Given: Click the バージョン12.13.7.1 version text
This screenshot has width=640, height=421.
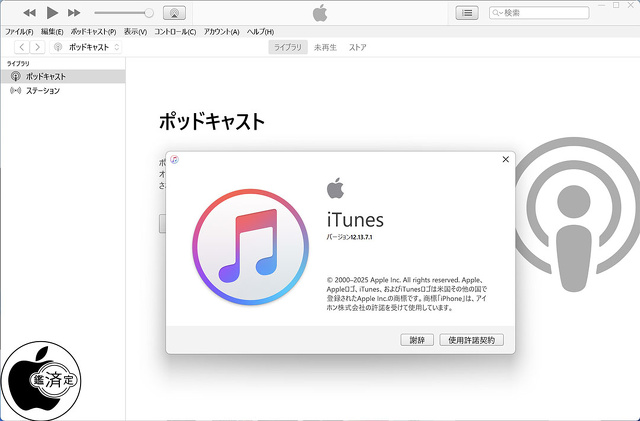Looking at the screenshot, I should 349,237.
